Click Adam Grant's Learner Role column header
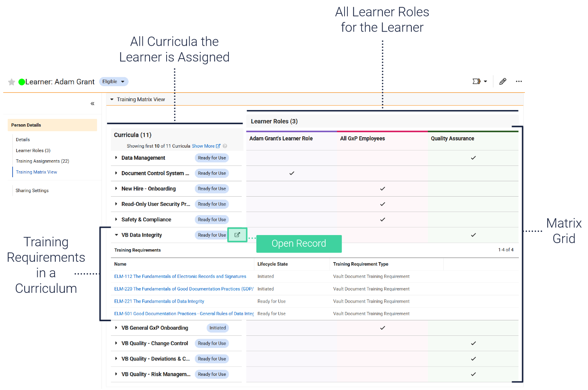Screen dimensions: 588x390 point(281,138)
